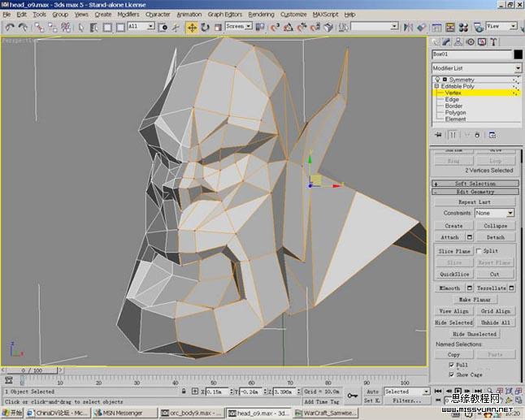Click Remove Modifier trash icon
Screen dimensions: 525x420
click(x=477, y=135)
